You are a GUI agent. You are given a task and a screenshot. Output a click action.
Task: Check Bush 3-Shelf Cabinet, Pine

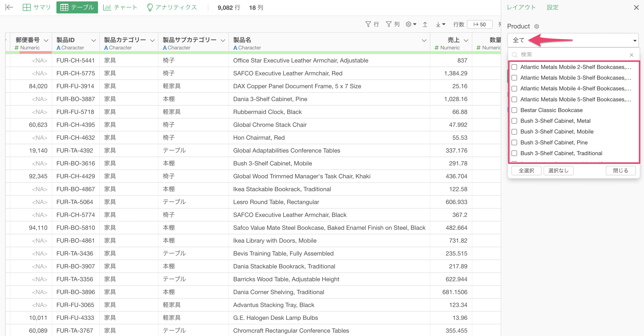pos(514,142)
